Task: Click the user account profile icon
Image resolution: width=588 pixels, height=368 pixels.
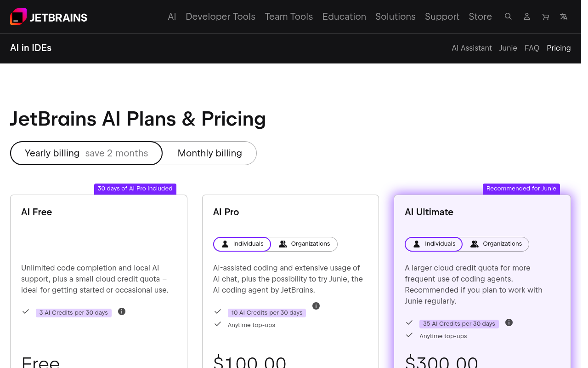Action: pyautogui.click(x=526, y=16)
